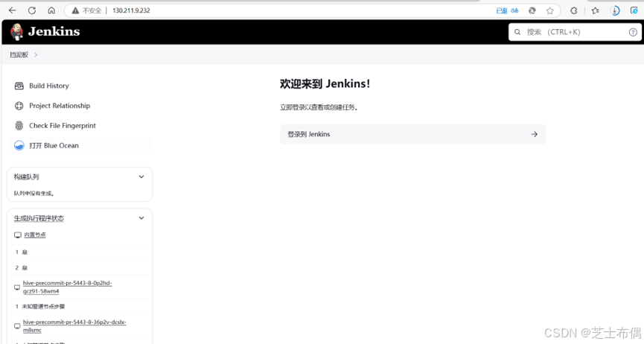Screen dimensions: 644x344
Task: Open browser home page icon
Action: pyautogui.click(x=51, y=10)
